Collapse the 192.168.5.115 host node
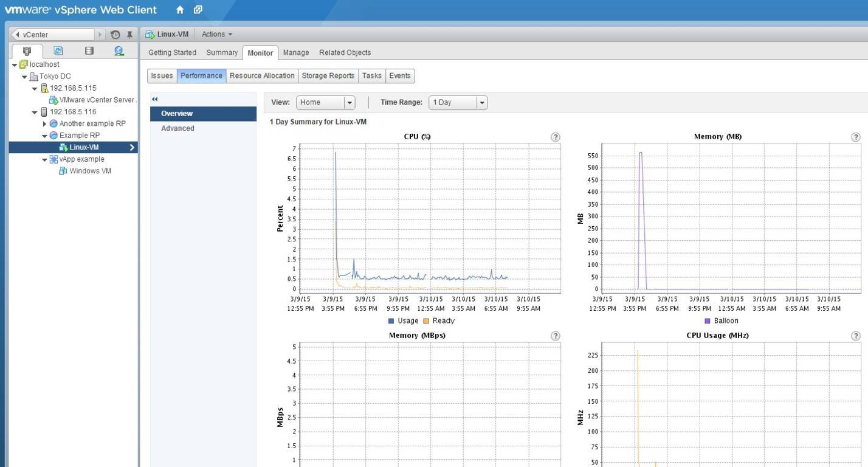868x467 pixels. [x=35, y=89]
